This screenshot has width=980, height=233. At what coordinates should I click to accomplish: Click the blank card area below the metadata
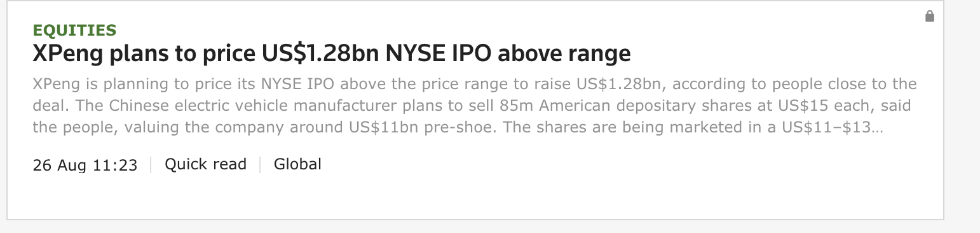475,197
